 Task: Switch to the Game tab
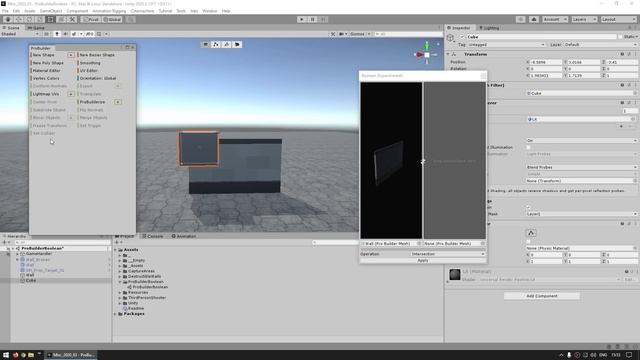(36, 28)
